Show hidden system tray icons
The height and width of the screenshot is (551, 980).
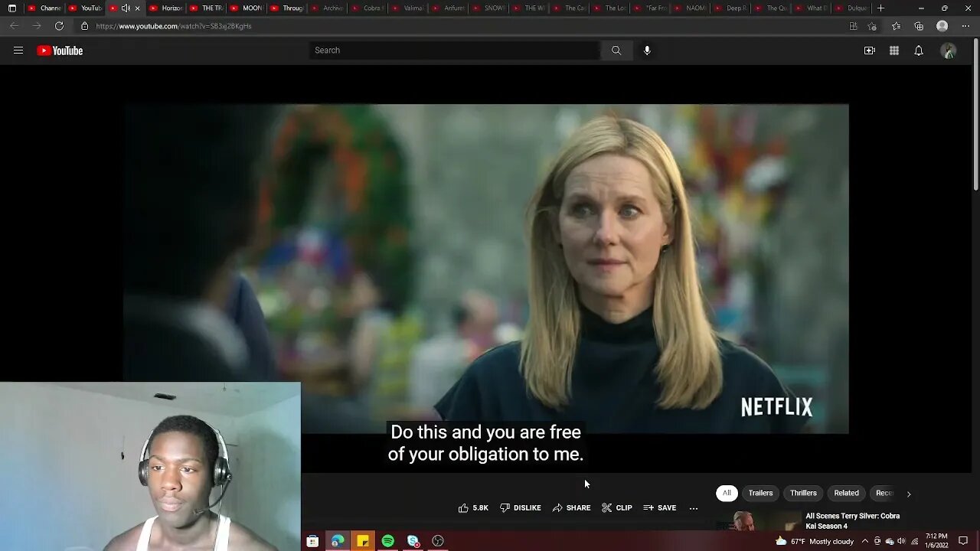tap(864, 541)
